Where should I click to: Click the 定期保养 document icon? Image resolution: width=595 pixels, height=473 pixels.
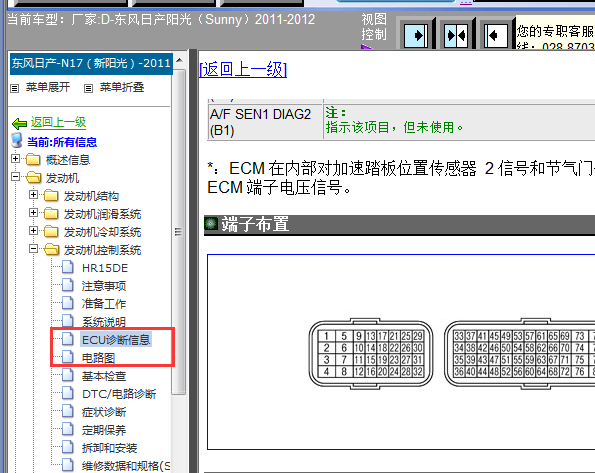tap(68, 429)
